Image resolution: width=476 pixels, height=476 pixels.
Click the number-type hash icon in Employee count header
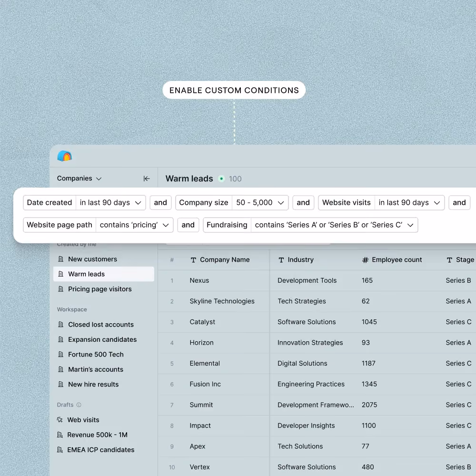[x=365, y=260]
